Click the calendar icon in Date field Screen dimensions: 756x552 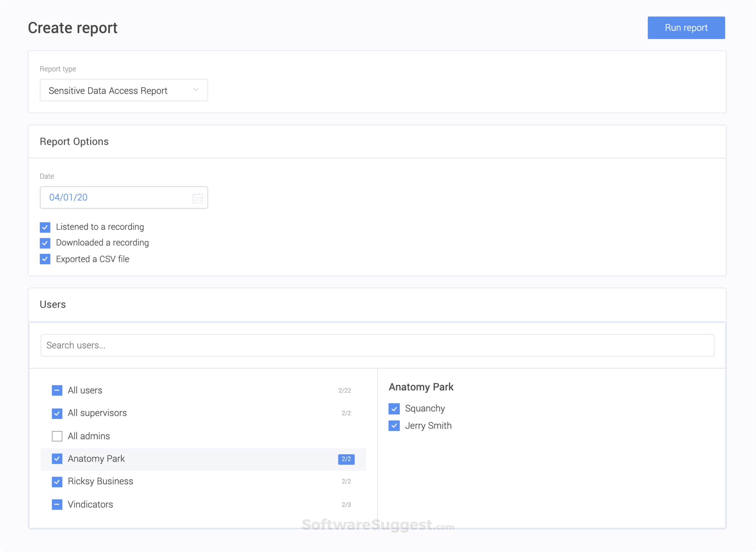coord(197,198)
